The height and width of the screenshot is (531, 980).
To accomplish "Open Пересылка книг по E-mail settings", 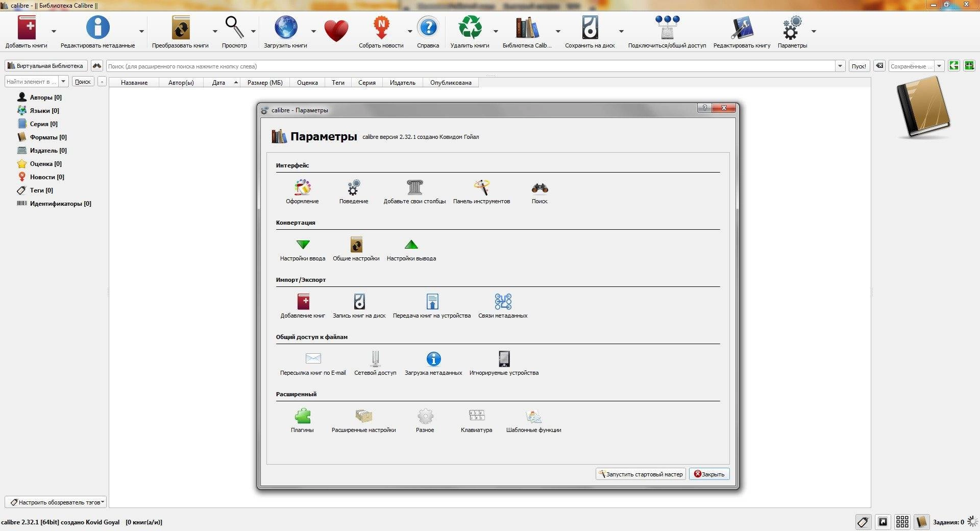I will click(x=313, y=364).
